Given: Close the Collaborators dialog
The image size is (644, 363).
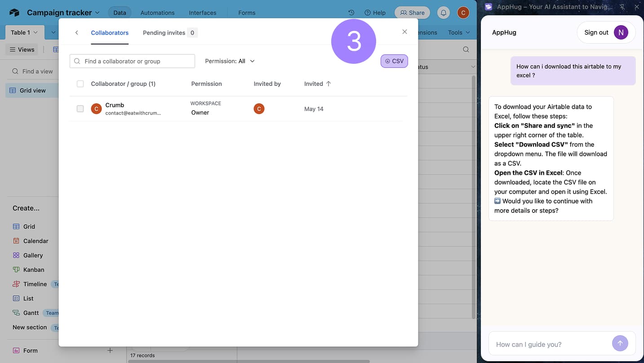Looking at the screenshot, I should [x=404, y=31].
